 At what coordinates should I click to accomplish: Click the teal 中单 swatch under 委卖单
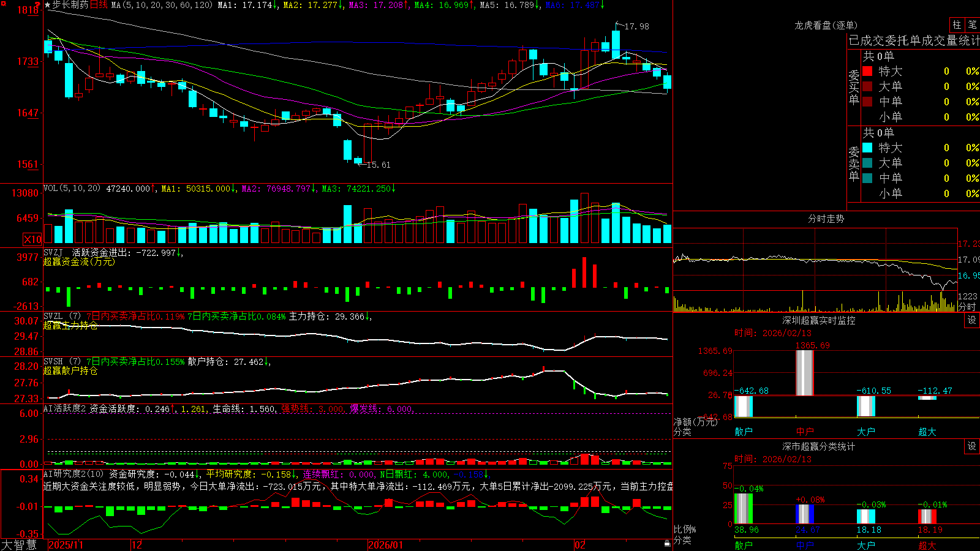coord(867,178)
